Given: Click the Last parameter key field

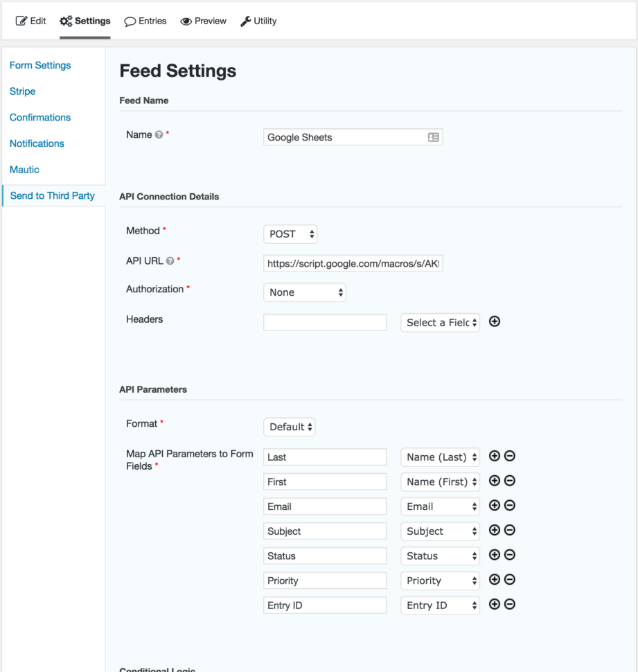Looking at the screenshot, I should coord(325,457).
